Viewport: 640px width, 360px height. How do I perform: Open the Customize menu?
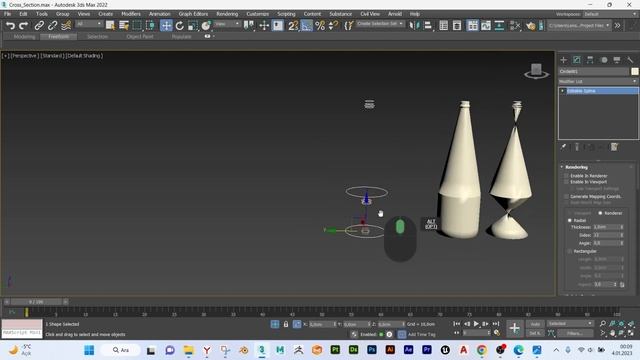tap(258, 14)
